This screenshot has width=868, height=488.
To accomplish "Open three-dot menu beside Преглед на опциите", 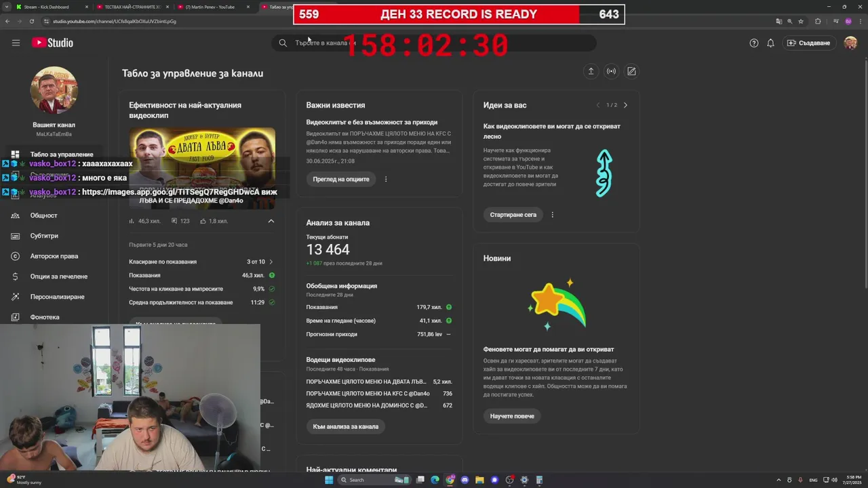I will (386, 180).
